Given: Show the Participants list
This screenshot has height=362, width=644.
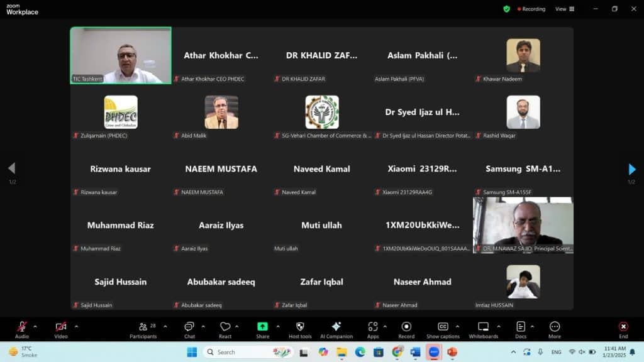Looking at the screenshot, I should 143,327.
